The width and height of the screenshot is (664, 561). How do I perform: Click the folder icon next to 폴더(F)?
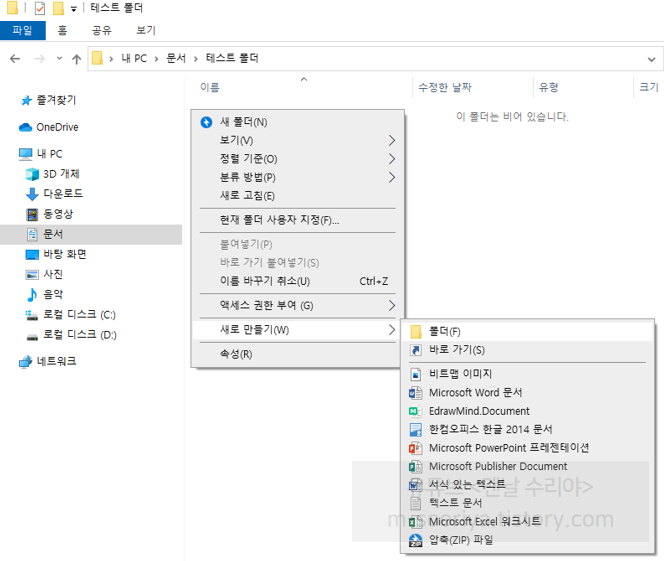(x=416, y=332)
